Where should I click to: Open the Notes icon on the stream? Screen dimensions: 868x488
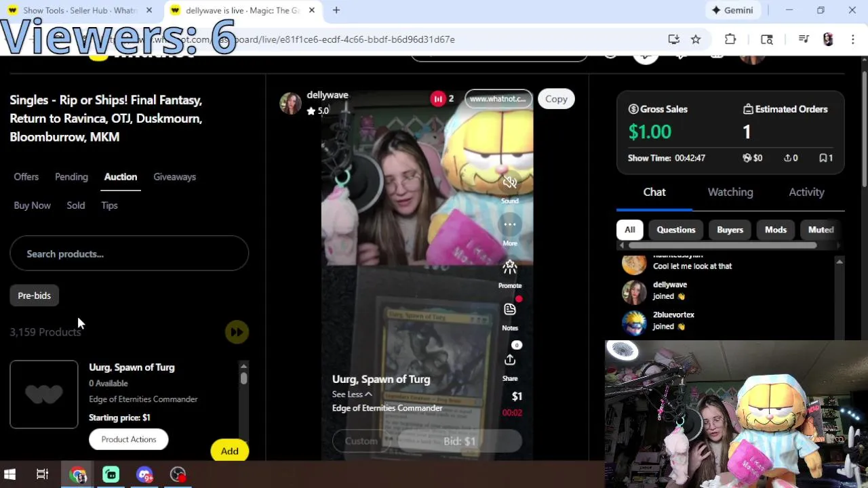pos(510,310)
